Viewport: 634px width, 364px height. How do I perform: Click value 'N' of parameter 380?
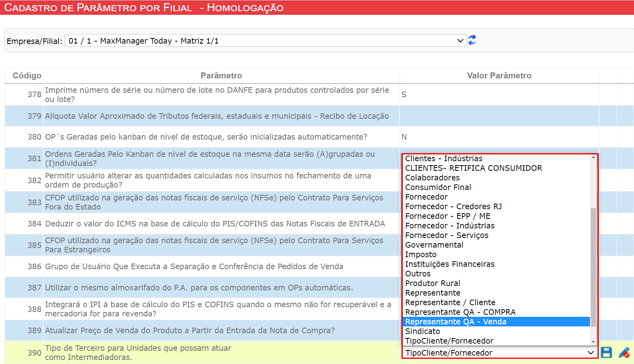click(x=404, y=137)
